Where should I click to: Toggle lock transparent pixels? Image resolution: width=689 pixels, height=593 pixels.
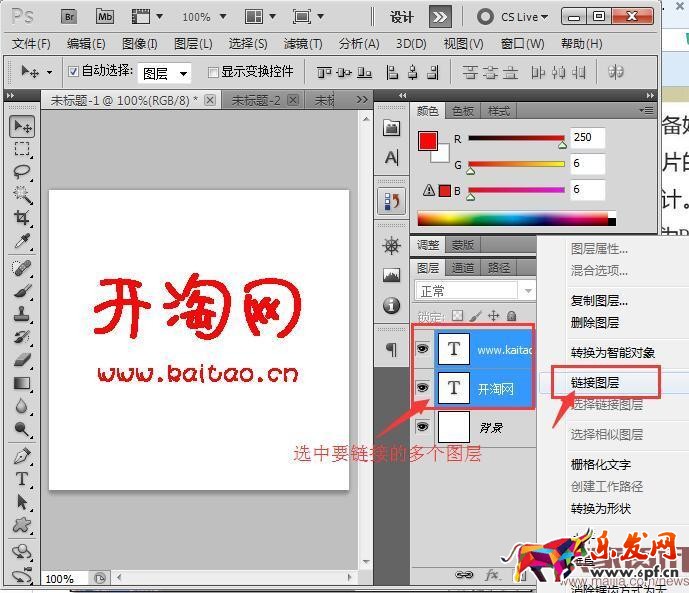pyautogui.click(x=457, y=315)
